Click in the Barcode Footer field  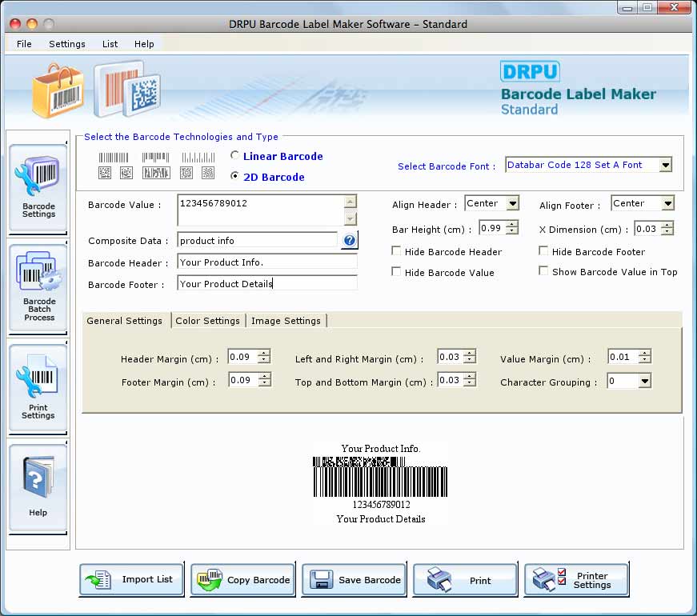tap(267, 283)
